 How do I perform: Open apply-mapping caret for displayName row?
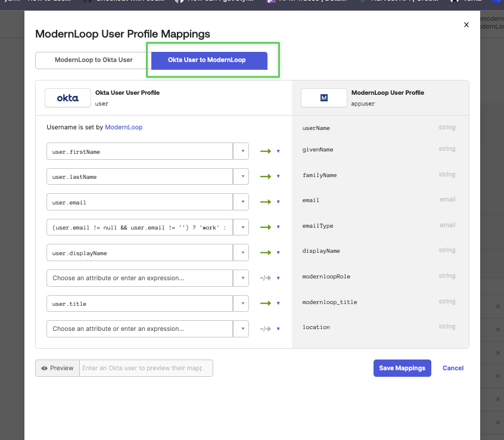pos(278,252)
